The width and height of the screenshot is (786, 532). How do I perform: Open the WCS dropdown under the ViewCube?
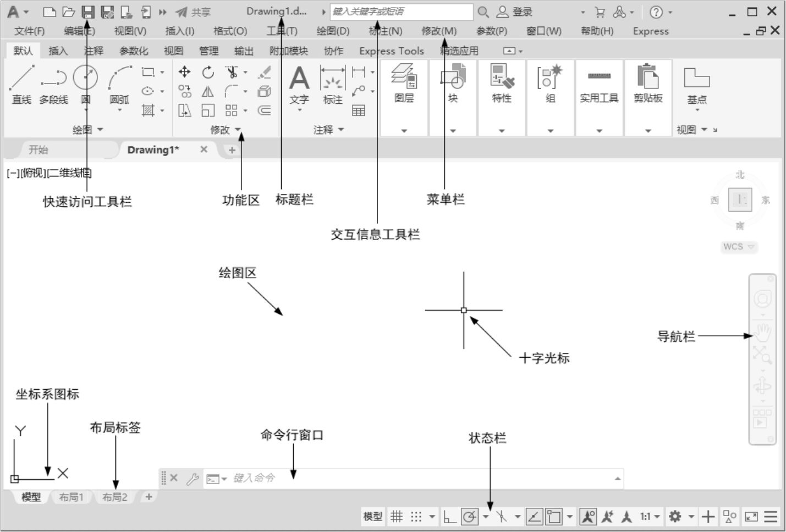pyautogui.click(x=739, y=247)
